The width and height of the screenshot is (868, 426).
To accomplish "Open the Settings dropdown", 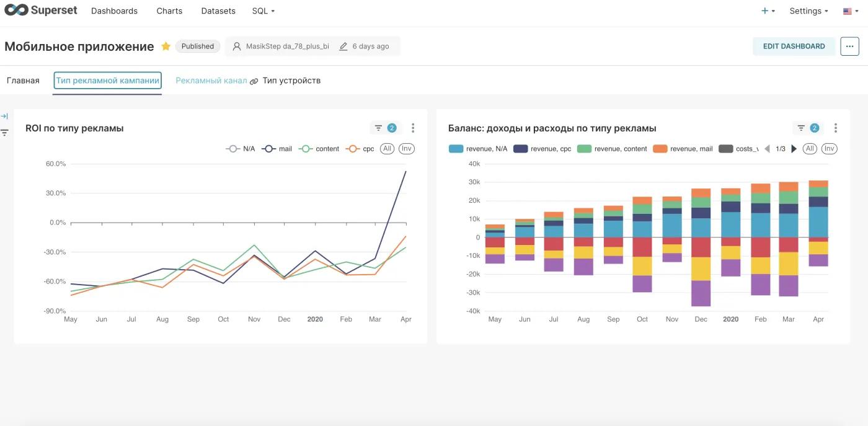I will tap(808, 11).
